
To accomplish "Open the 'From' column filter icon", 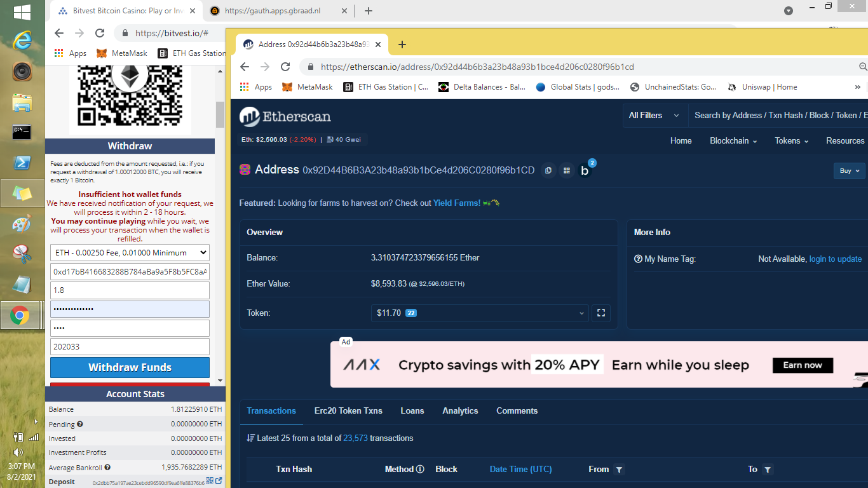I will 620,470.
